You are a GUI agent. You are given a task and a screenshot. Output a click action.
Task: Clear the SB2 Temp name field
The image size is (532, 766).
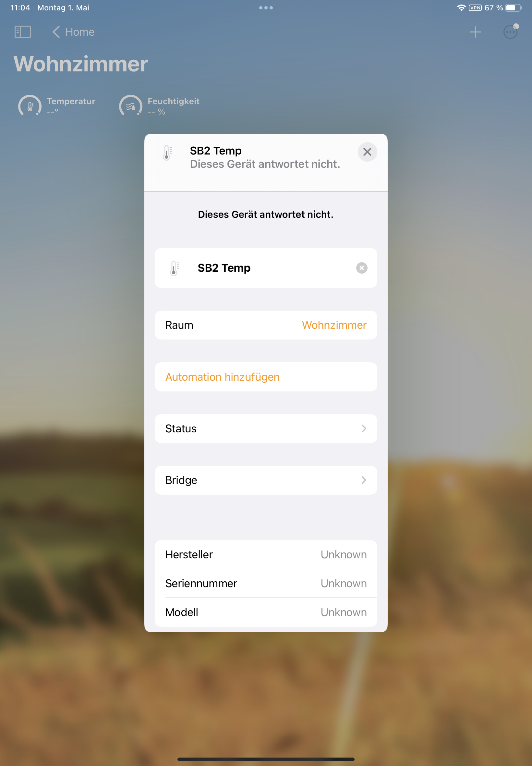tap(362, 268)
